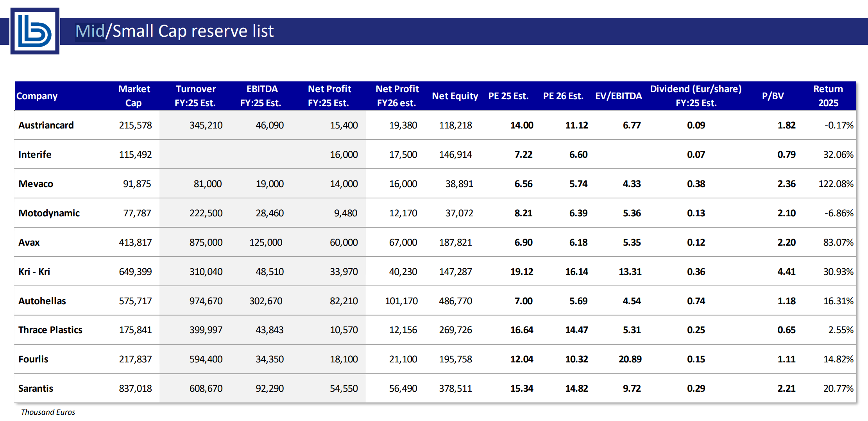This screenshot has height=421, width=868.
Task: Click the Motodynamic company name
Action: point(49,213)
